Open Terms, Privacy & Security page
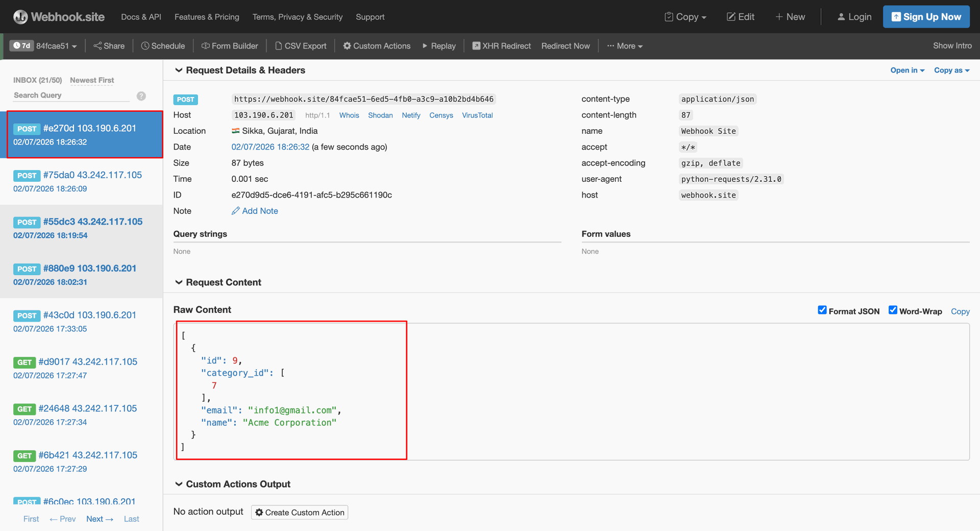 (x=298, y=17)
